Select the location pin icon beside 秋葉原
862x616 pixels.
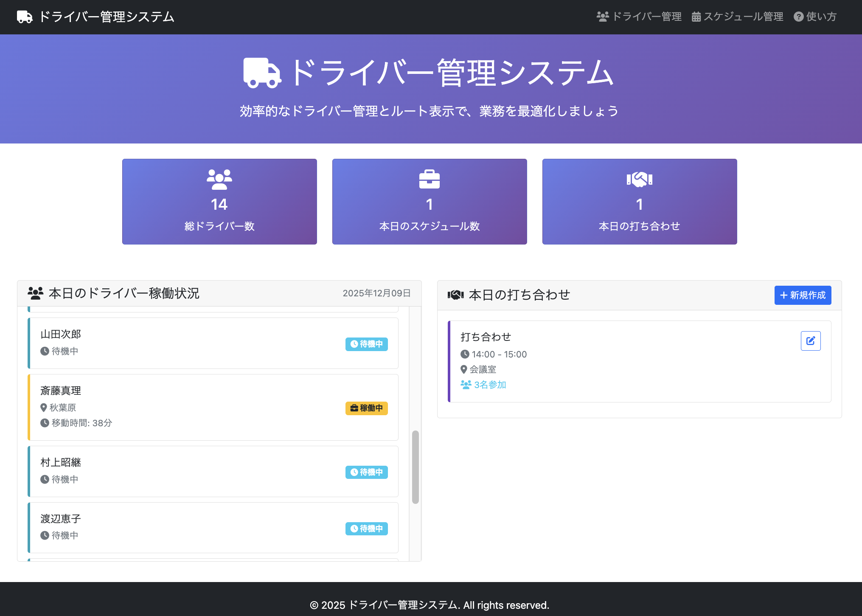(43, 408)
